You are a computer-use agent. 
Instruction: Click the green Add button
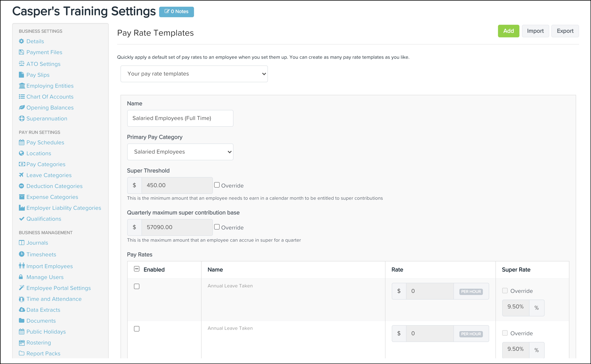click(x=508, y=31)
